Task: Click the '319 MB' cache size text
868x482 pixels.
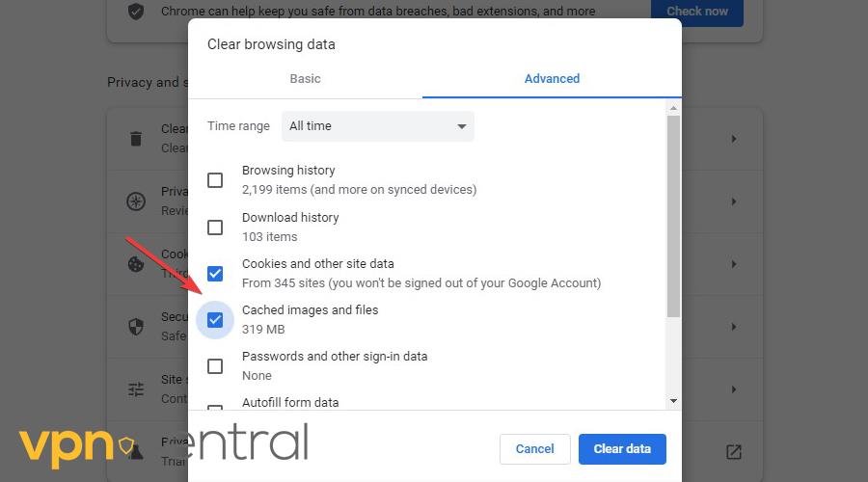Action: coord(263,330)
